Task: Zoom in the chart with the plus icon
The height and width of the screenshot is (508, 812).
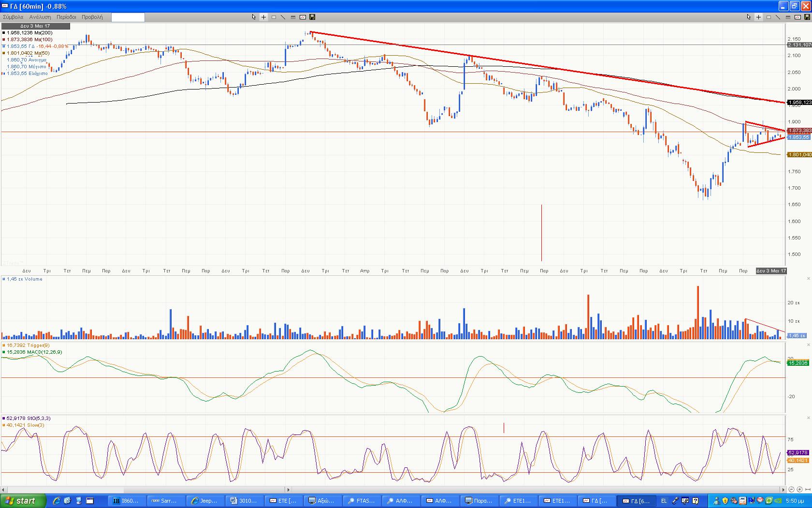Action: [x=799, y=490]
